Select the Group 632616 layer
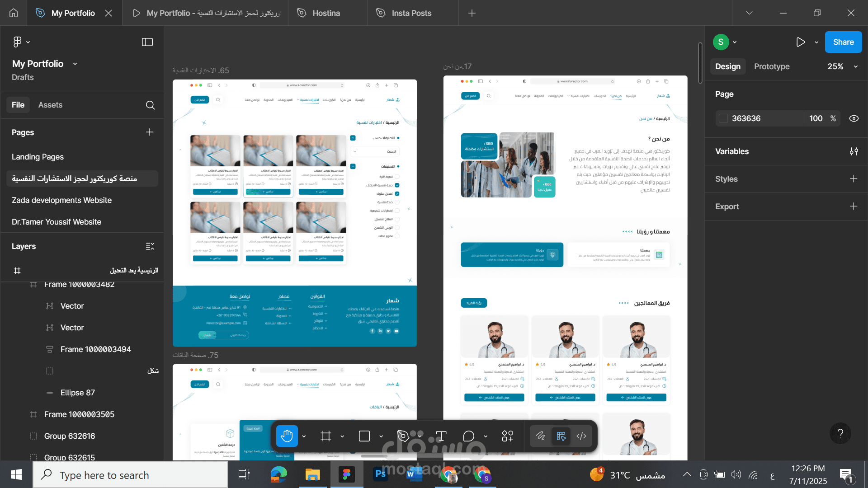 click(x=70, y=436)
